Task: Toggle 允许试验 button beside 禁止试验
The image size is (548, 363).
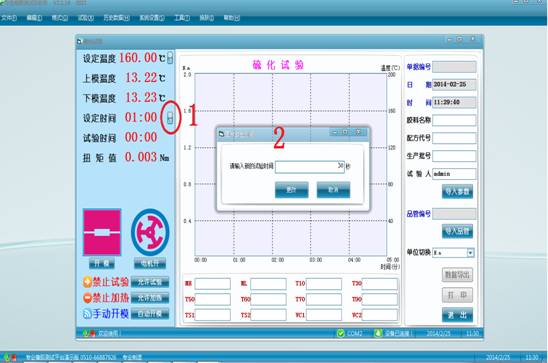Action: click(150, 282)
